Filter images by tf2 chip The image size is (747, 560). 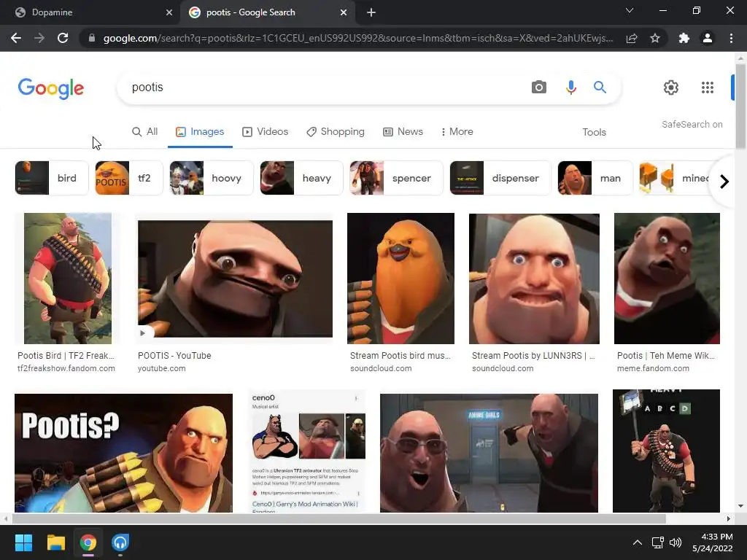pyautogui.click(x=129, y=178)
